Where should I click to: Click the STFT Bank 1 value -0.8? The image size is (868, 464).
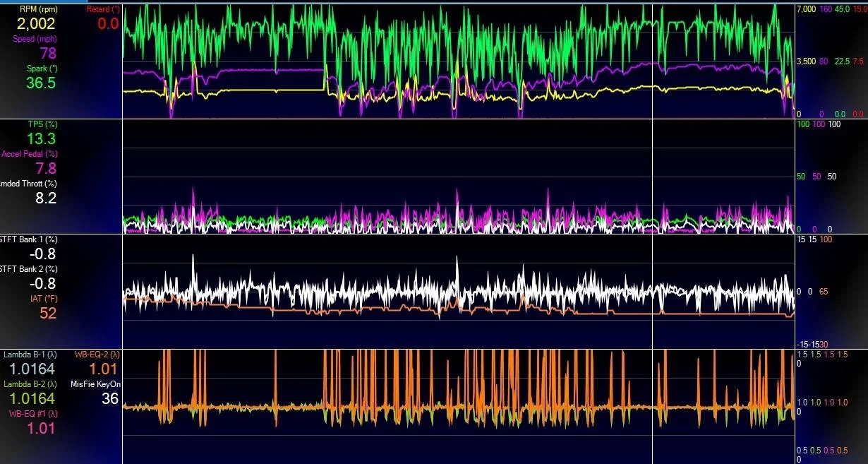(x=43, y=254)
